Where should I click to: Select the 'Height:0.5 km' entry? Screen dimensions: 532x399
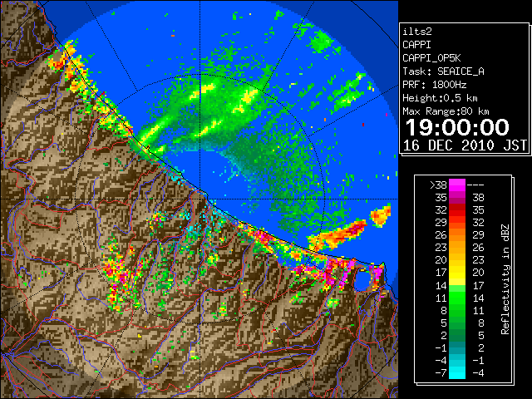click(440, 98)
